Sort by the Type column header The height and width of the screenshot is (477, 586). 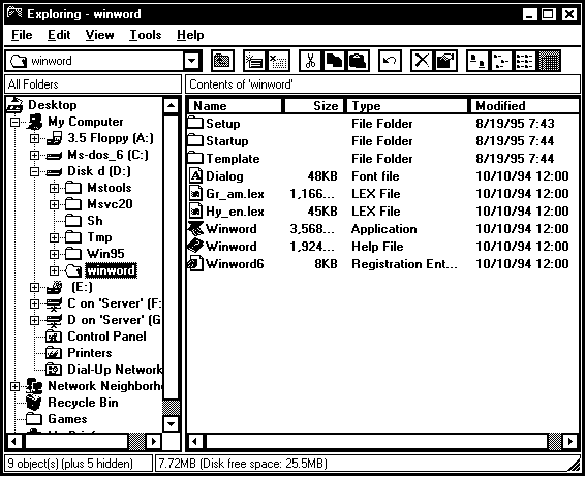tap(407, 106)
